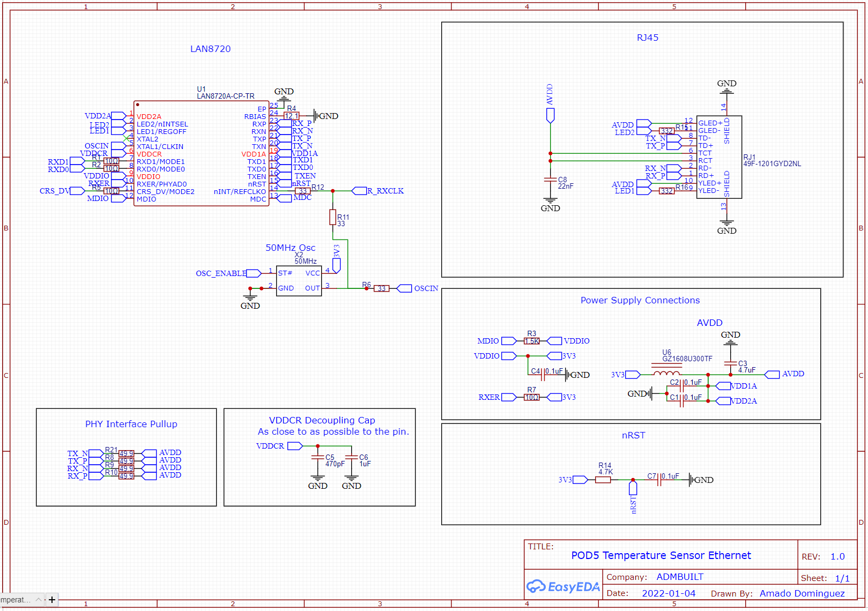Select decoupling capacitor C5 470pF
This screenshot has width=868, height=611.
318,457
